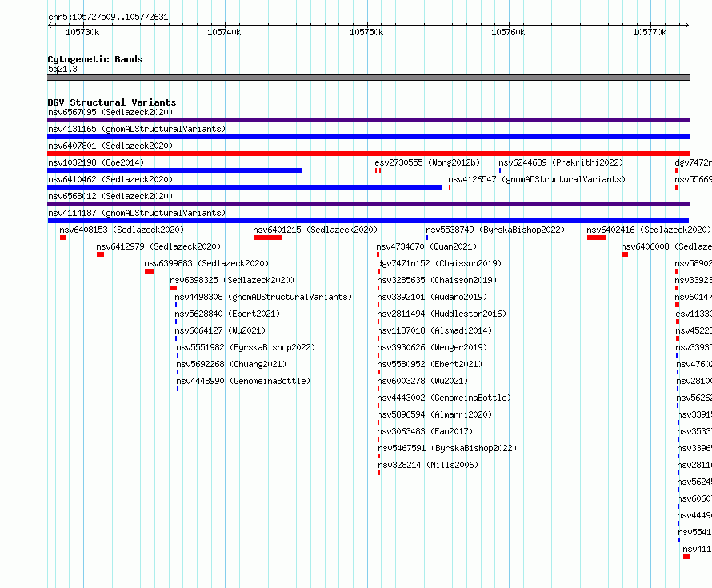Click nsv6398325 (Sedlazeck2020) label
This screenshot has height=588, width=712.
pos(232,280)
